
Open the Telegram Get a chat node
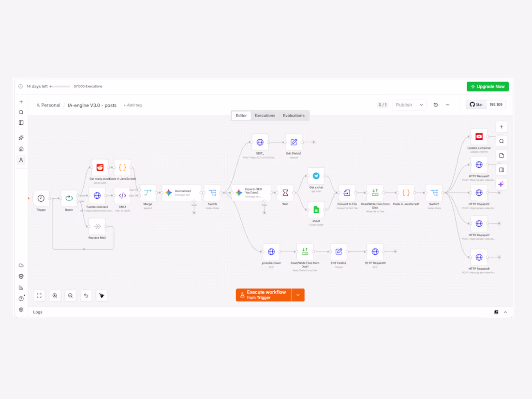pos(316,176)
